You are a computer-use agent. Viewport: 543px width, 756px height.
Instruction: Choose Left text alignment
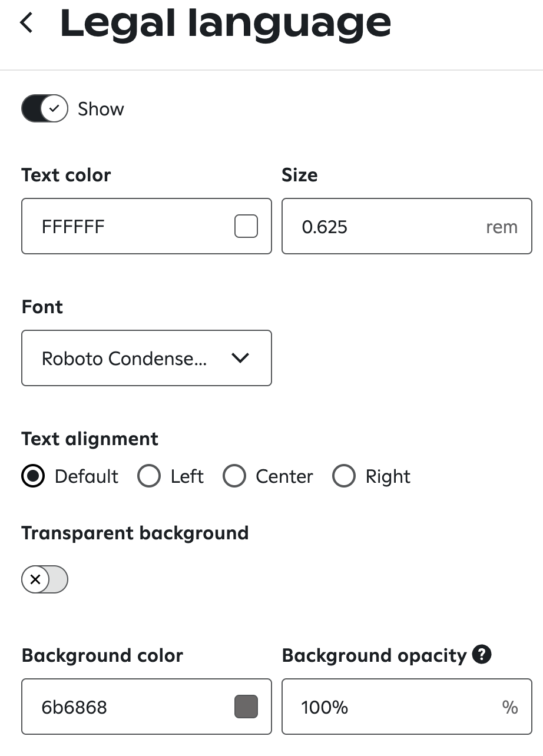click(x=149, y=476)
